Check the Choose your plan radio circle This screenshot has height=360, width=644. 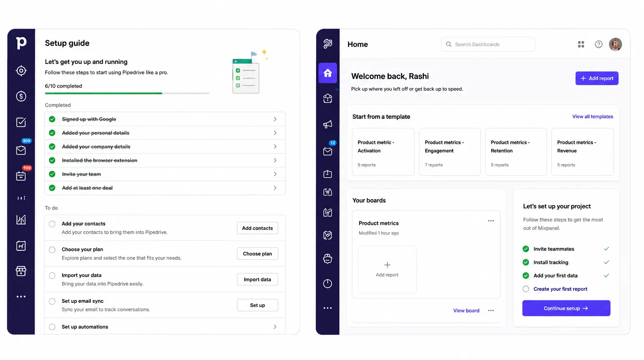pyautogui.click(x=52, y=250)
